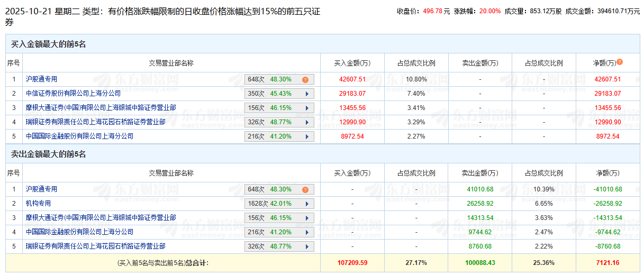Open the 机构专用 link in the sell table
The width and height of the screenshot is (644, 275).
click(x=38, y=204)
